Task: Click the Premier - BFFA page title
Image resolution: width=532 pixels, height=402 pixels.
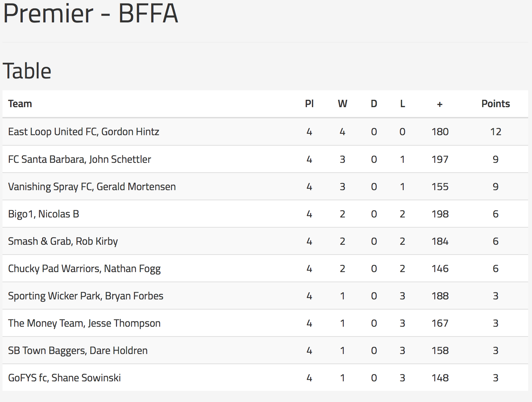Action: coord(91,13)
